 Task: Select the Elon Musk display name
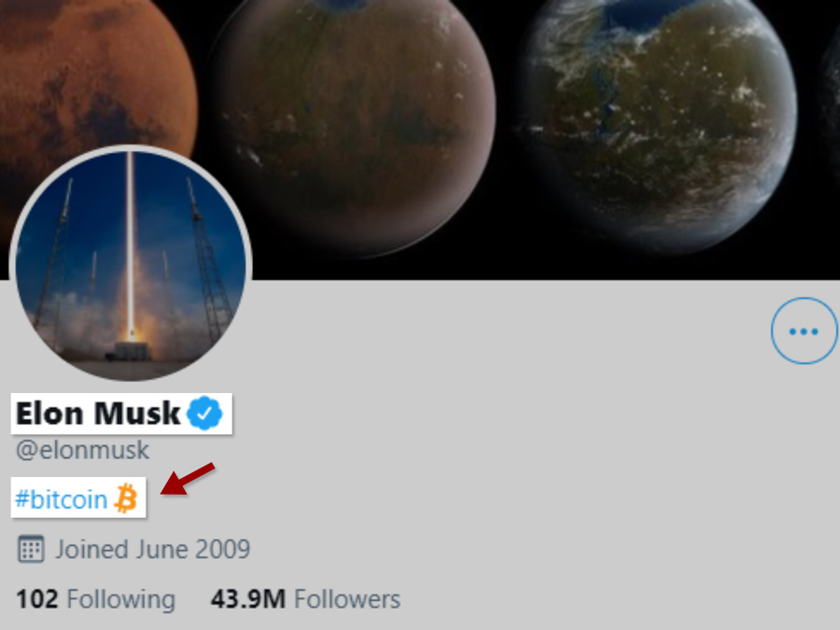tap(98, 413)
